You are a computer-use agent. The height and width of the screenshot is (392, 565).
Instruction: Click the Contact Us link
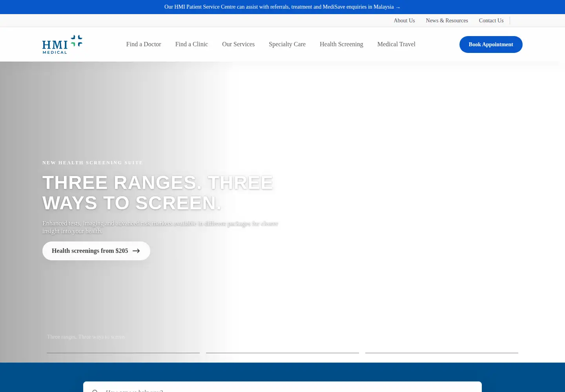click(491, 20)
